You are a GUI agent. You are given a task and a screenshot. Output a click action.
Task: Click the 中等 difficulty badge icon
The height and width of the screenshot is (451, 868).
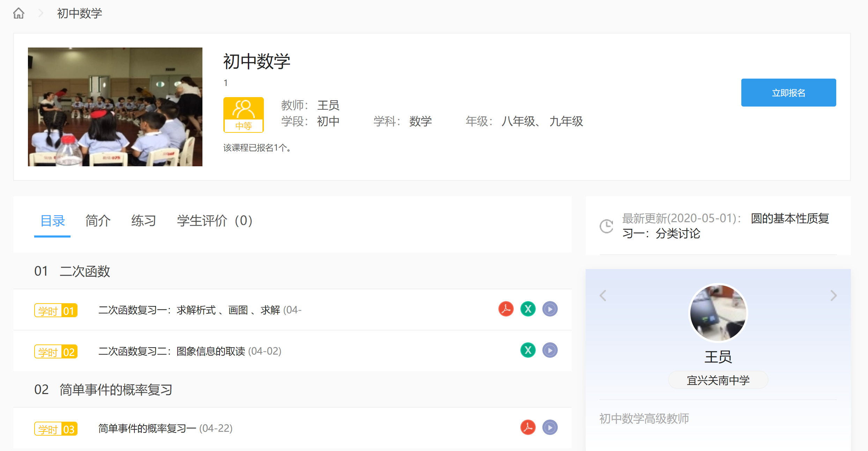[243, 115]
